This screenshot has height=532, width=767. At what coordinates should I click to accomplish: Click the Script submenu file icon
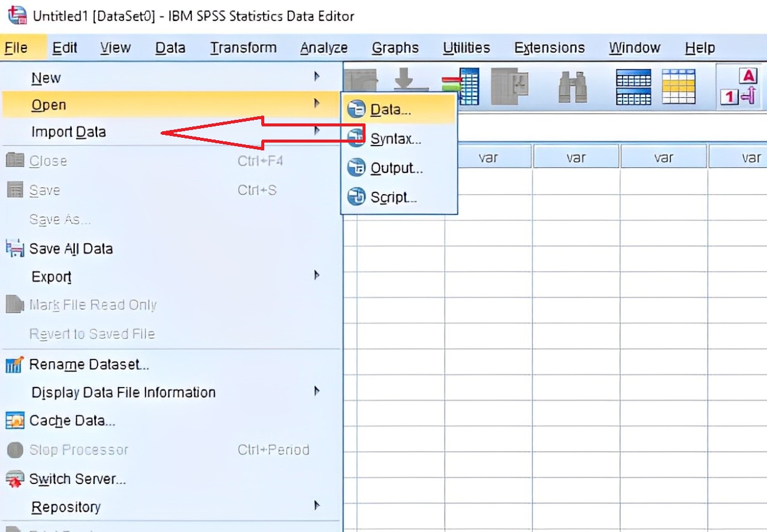click(x=357, y=197)
